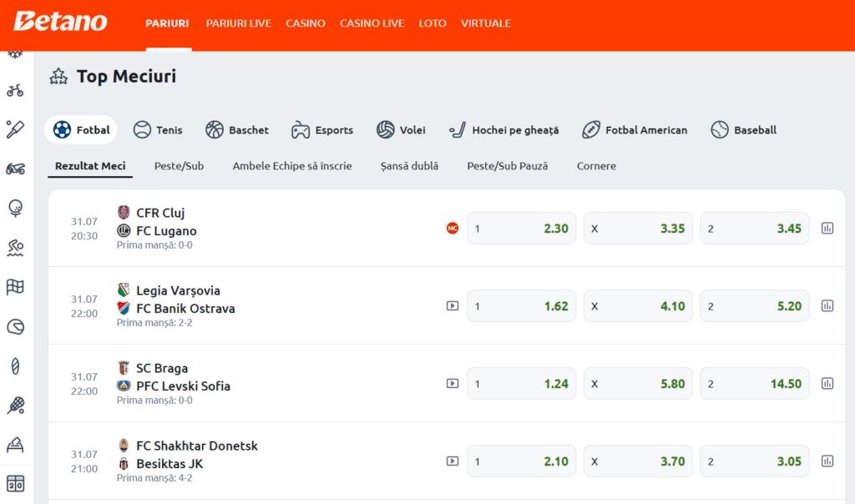Open Pariuri Live in the top menu

point(238,23)
